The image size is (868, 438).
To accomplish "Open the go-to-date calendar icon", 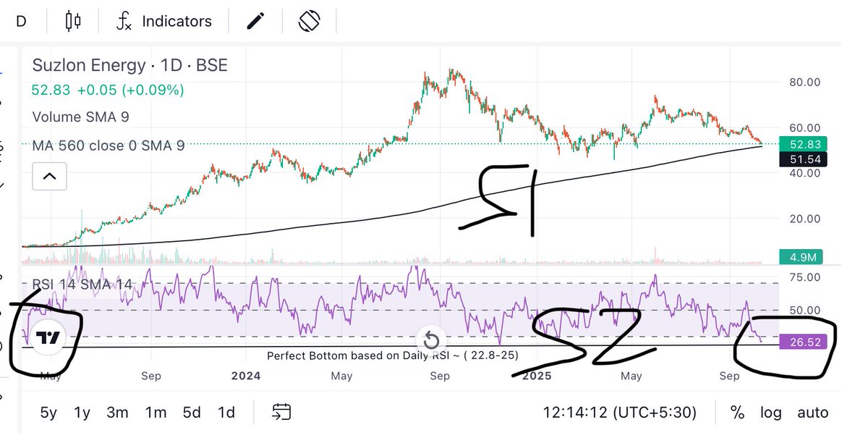I will pyautogui.click(x=281, y=413).
